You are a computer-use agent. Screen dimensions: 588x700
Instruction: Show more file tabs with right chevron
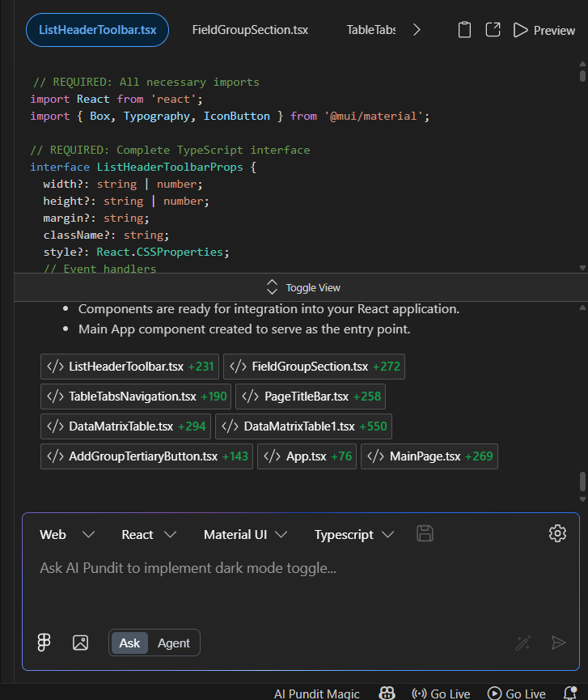tap(417, 30)
